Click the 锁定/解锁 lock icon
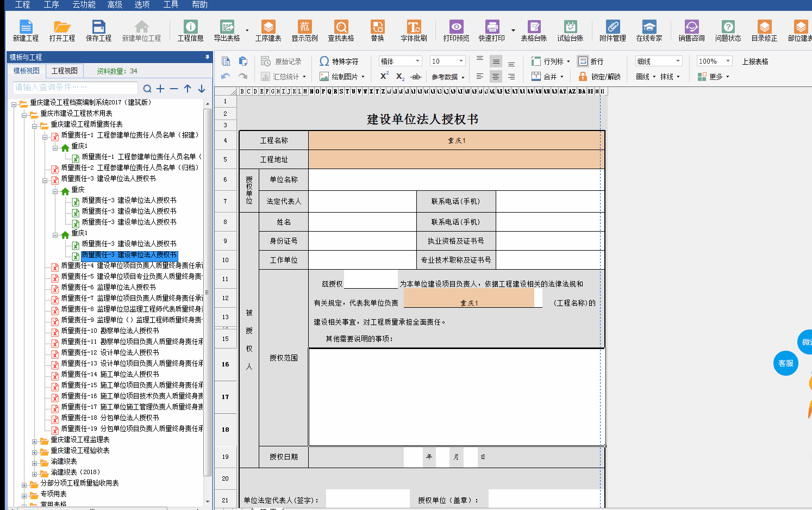This screenshot has height=510, width=812. point(599,77)
